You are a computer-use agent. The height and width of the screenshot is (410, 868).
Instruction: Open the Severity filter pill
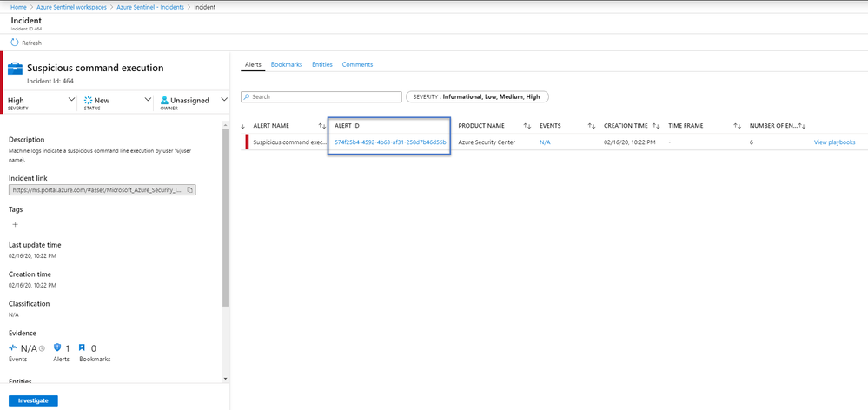477,96
